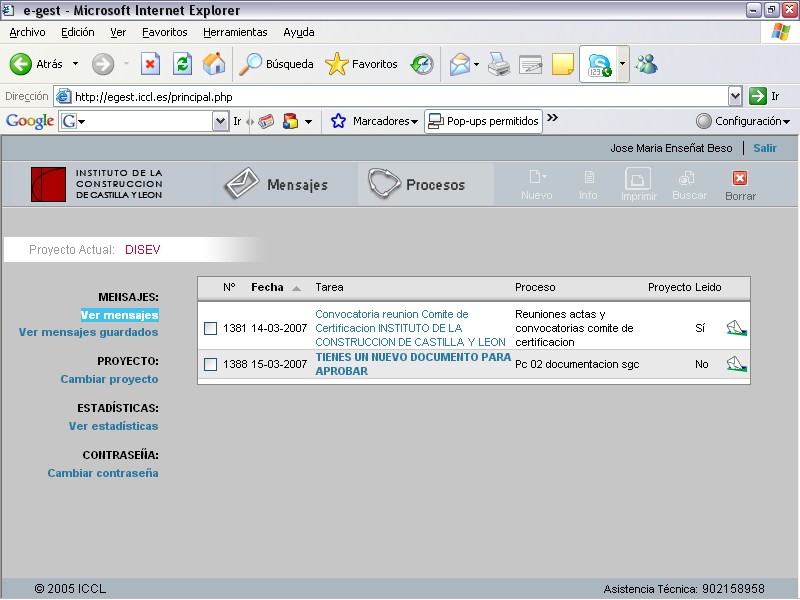Image resolution: width=800 pixels, height=600 pixels.
Task: Click the Pop-ups permitidos button
Action: click(x=483, y=121)
